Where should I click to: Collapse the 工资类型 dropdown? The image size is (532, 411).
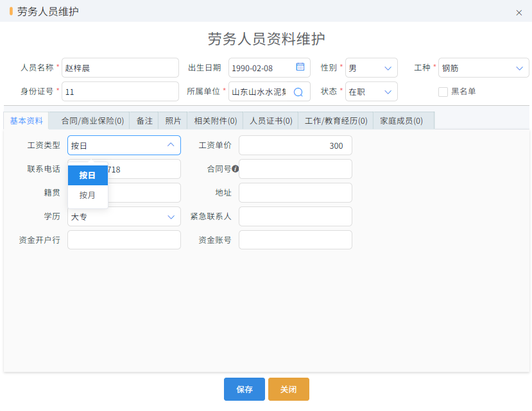pyautogui.click(x=171, y=145)
